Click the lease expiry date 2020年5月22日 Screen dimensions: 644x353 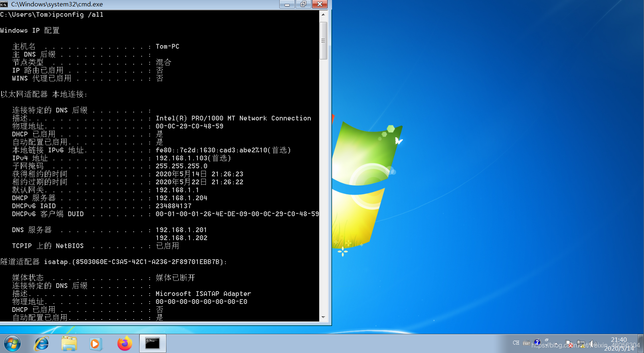click(181, 182)
